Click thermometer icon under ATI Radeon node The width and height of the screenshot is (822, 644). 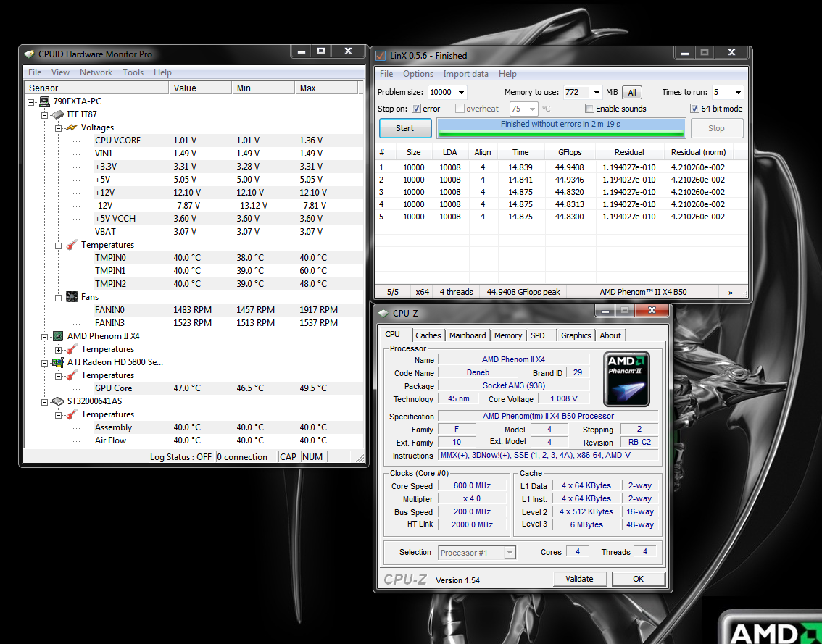point(72,375)
